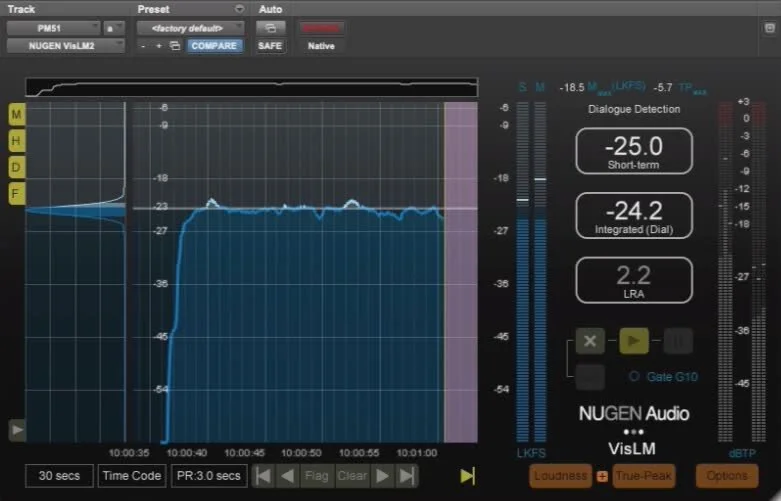Screen dimensions: 781x501
Task: Click the Short-term -25.0 readout
Action: 634,151
